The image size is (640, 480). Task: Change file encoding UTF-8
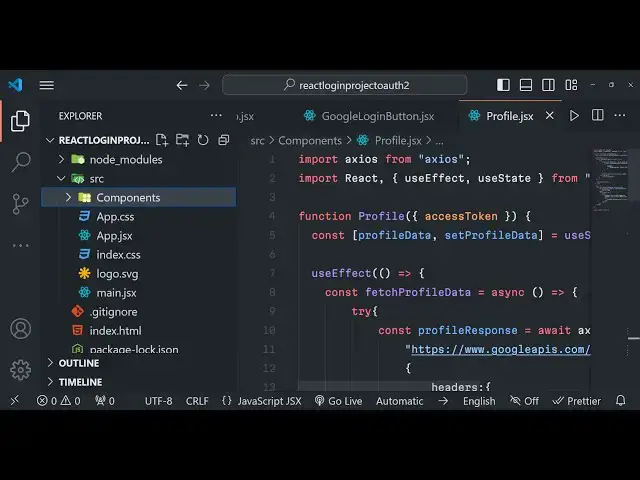158,401
